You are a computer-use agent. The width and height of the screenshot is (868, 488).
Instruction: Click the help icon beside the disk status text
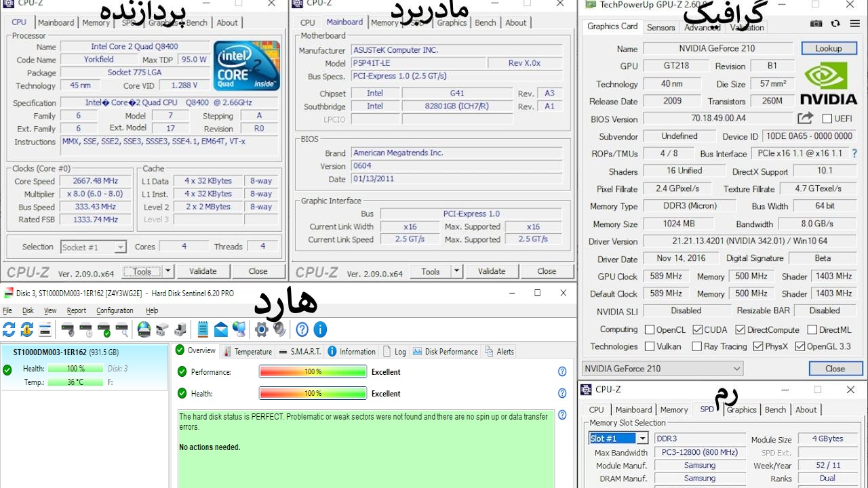coord(562,415)
